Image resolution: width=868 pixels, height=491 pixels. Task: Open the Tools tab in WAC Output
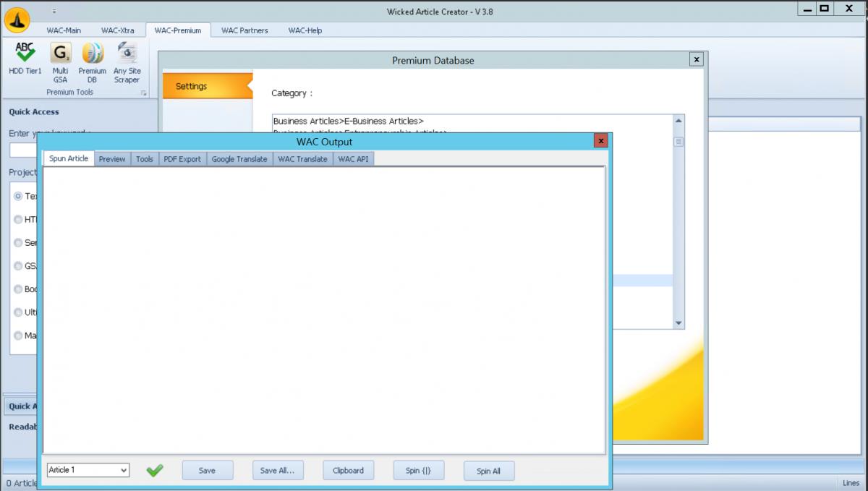pyautogui.click(x=145, y=159)
